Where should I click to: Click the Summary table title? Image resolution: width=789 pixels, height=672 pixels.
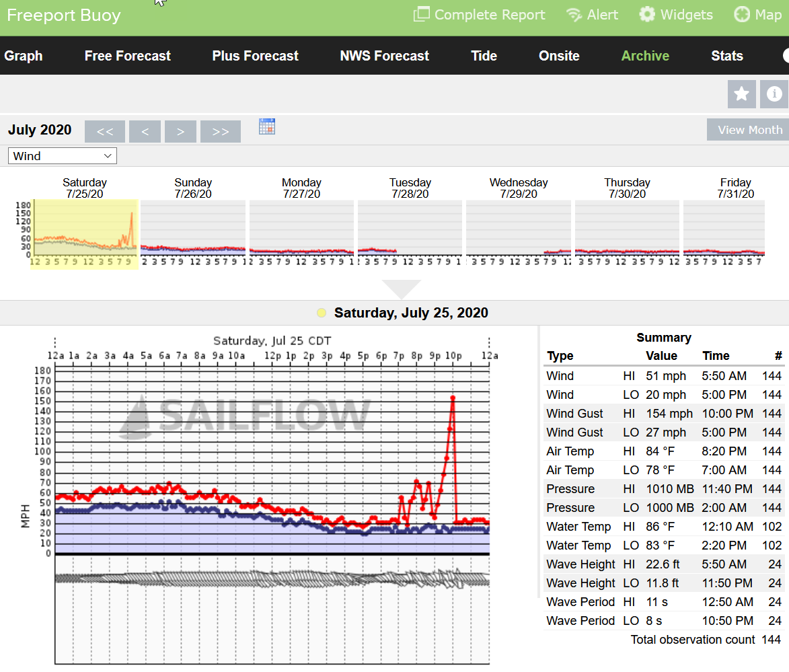tap(664, 337)
